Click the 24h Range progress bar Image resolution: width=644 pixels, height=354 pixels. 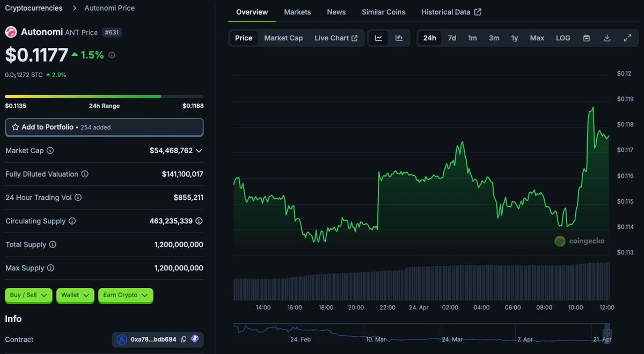(x=104, y=97)
